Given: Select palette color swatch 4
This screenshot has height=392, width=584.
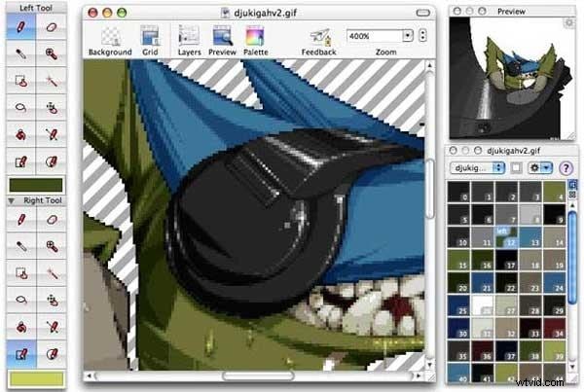Looking at the screenshot, I should click(555, 192).
